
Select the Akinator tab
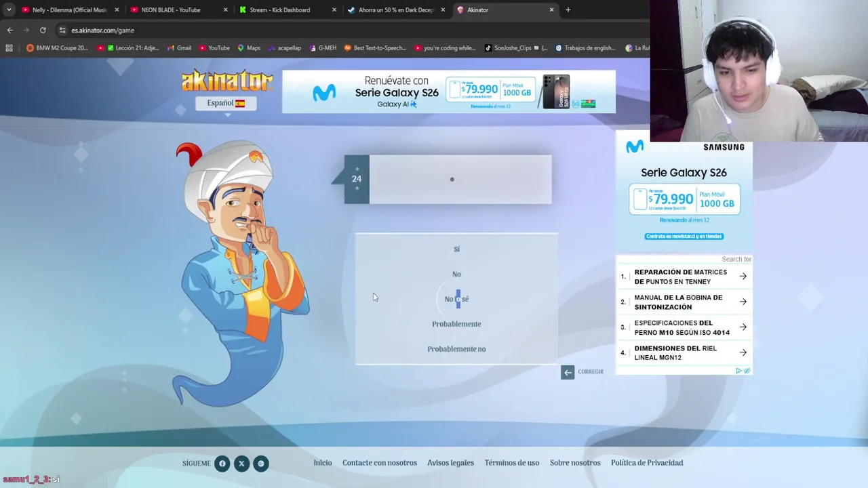(505, 9)
